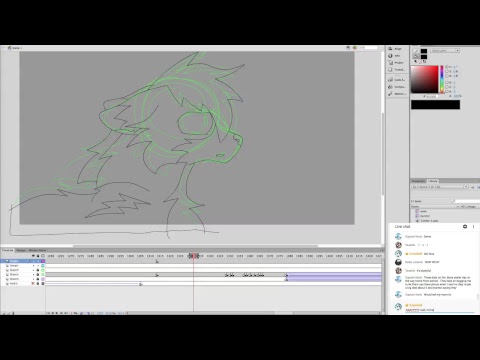Select the Audio layer in timeline
This screenshot has width=480, height=360.
click(23, 284)
